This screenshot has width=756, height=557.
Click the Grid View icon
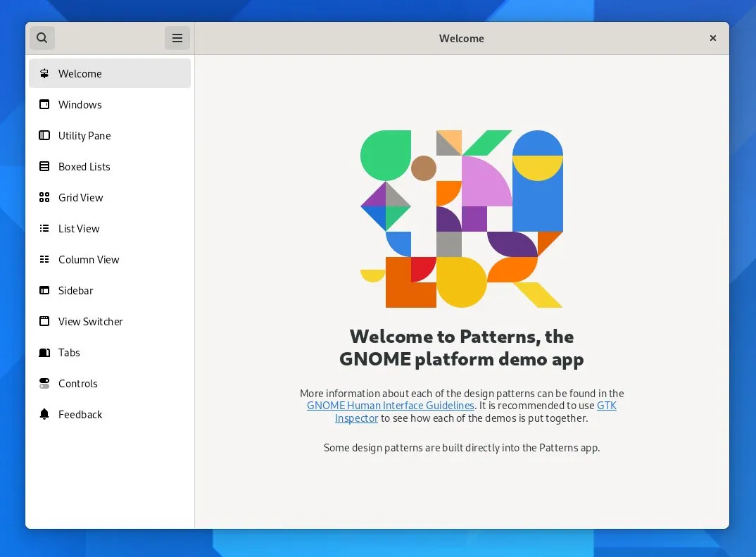[44, 198]
